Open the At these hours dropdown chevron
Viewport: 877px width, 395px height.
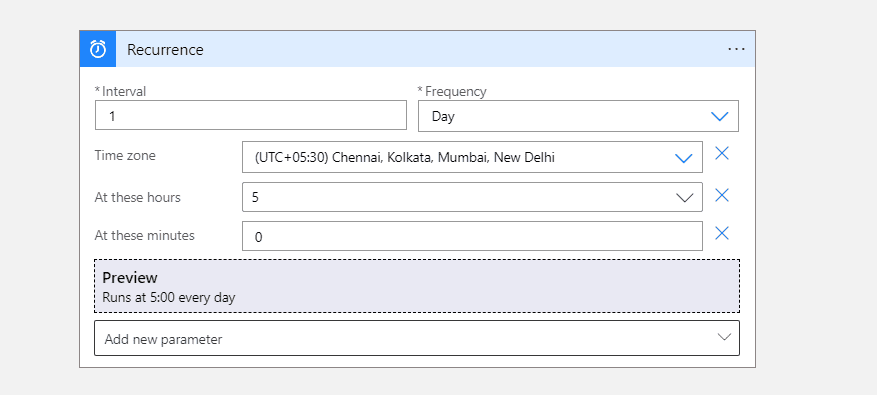[x=685, y=198]
